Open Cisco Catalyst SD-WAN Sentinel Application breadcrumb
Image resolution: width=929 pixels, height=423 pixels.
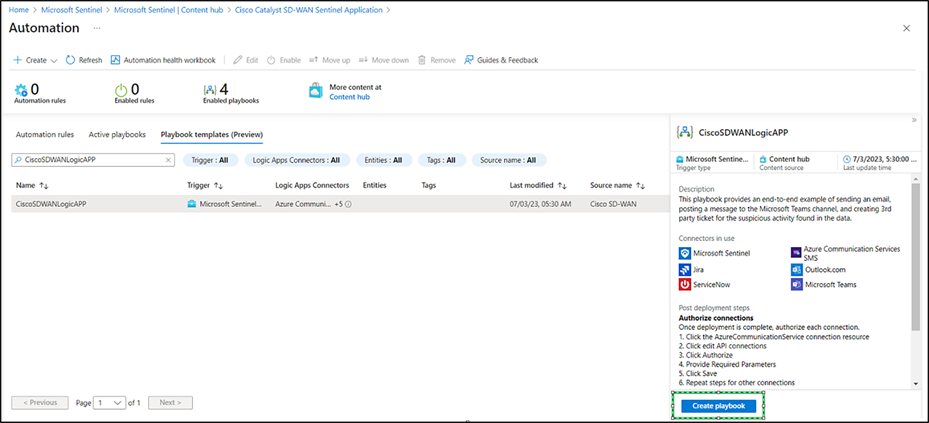pyautogui.click(x=309, y=10)
